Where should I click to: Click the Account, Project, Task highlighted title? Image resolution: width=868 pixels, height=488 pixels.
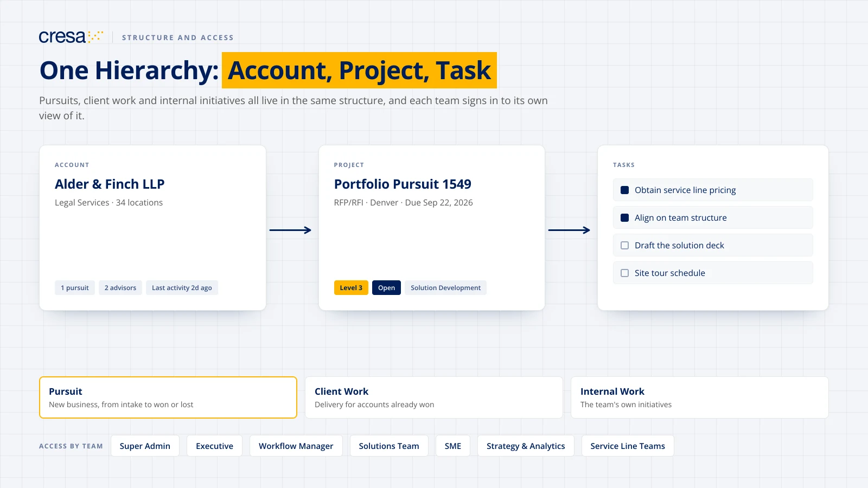pos(359,70)
